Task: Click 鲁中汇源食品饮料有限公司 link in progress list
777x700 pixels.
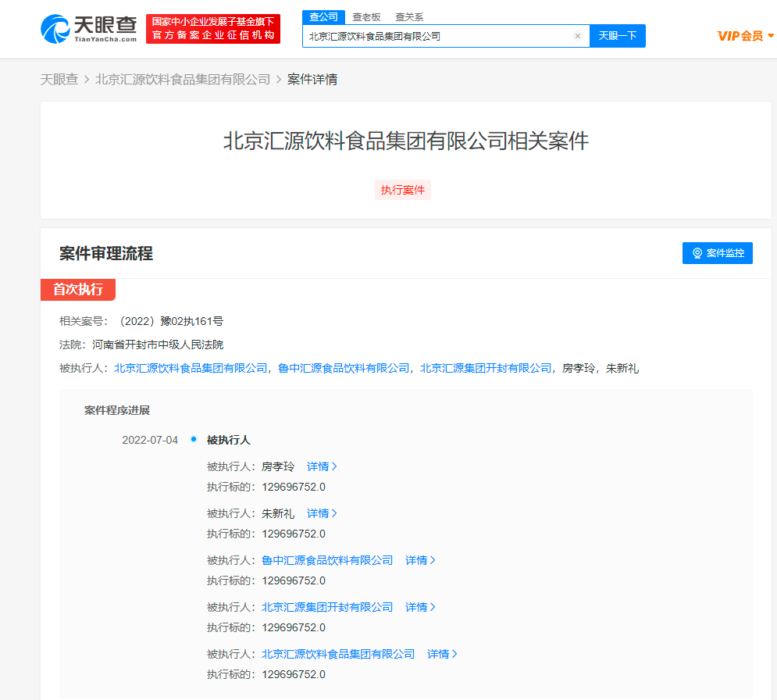Action: pos(327,560)
